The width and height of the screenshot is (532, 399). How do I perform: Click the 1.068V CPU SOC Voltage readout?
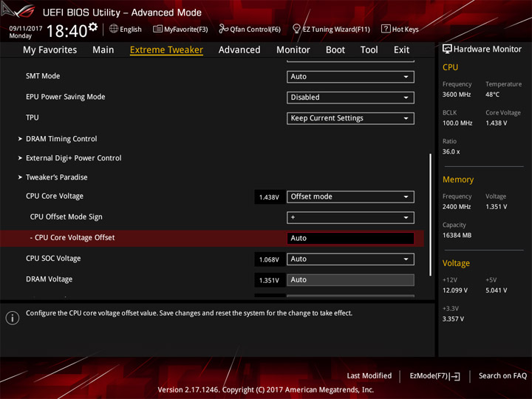[x=270, y=259]
